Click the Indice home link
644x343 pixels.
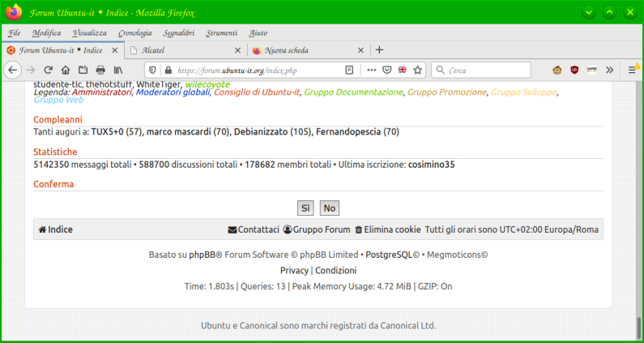[x=55, y=229]
